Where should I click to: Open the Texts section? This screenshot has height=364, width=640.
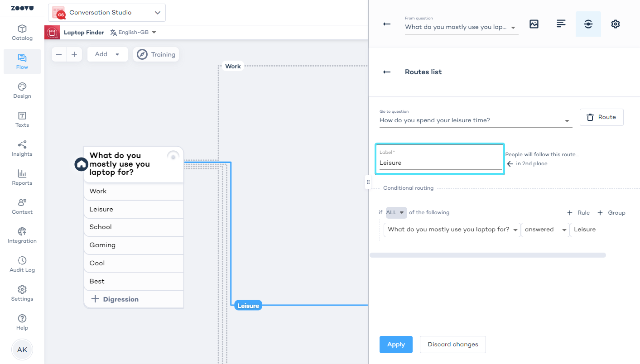point(22,119)
